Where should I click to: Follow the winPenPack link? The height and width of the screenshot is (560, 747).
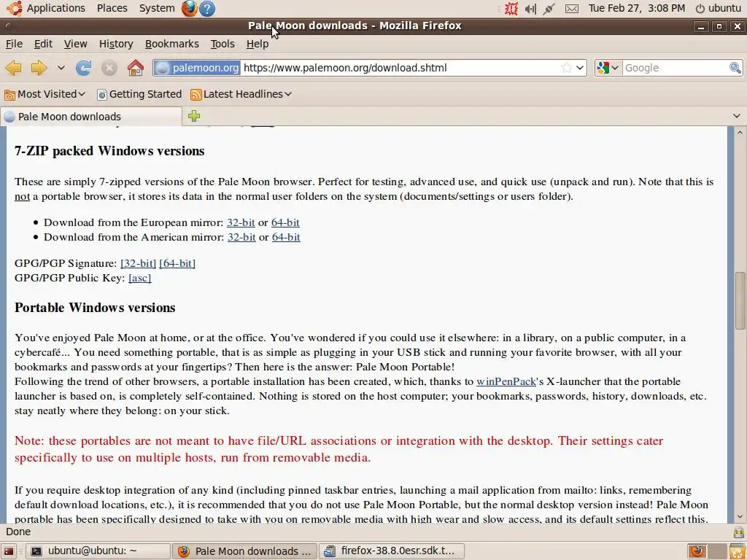pyautogui.click(x=506, y=381)
